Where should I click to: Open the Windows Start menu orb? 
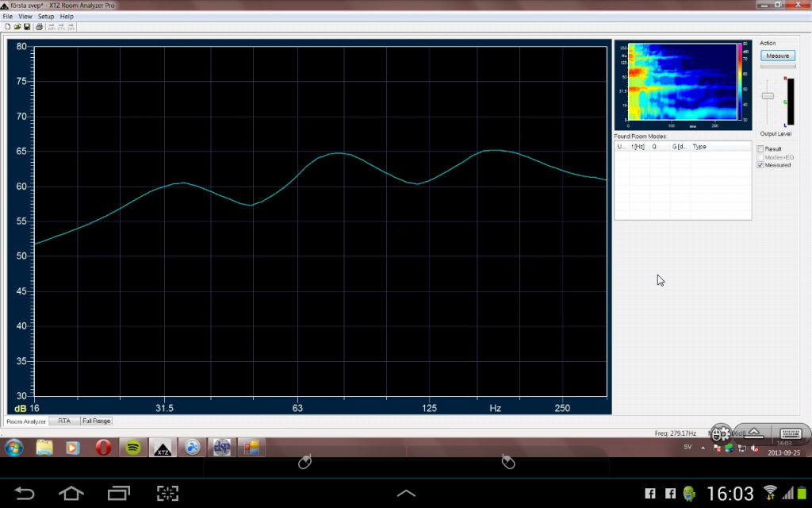[13, 448]
